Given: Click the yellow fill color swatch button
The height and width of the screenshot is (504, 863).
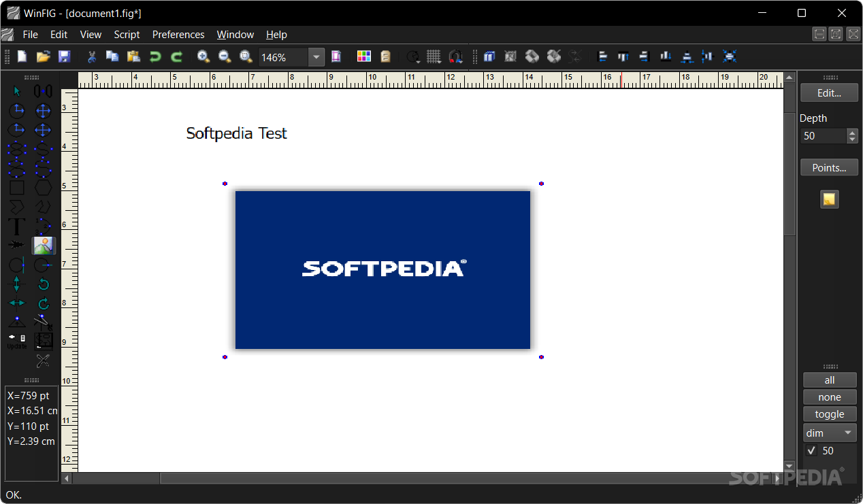Looking at the screenshot, I should [829, 199].
